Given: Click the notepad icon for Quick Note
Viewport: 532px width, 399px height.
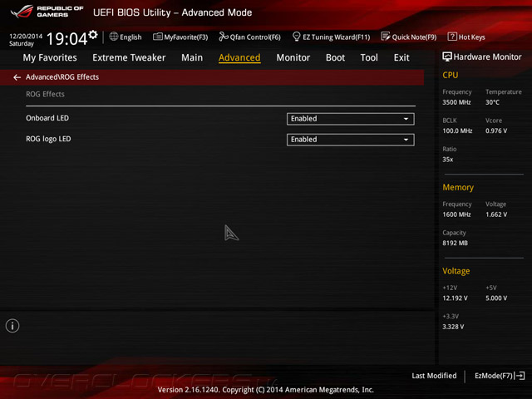Looking at the screenshot, I should (386, 37).
